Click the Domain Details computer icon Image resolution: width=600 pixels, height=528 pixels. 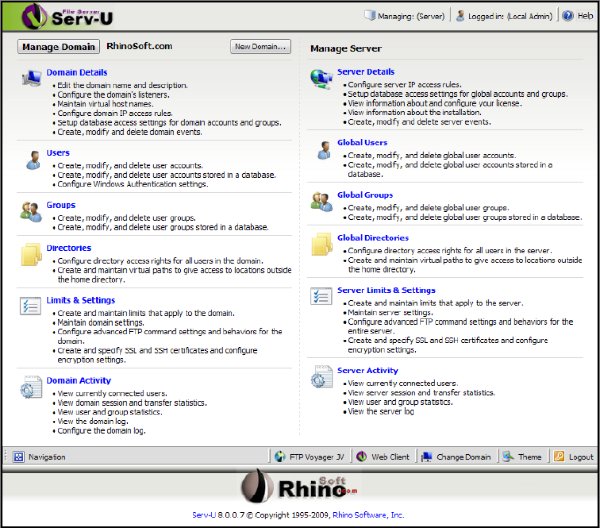click(x=31, y=78)
